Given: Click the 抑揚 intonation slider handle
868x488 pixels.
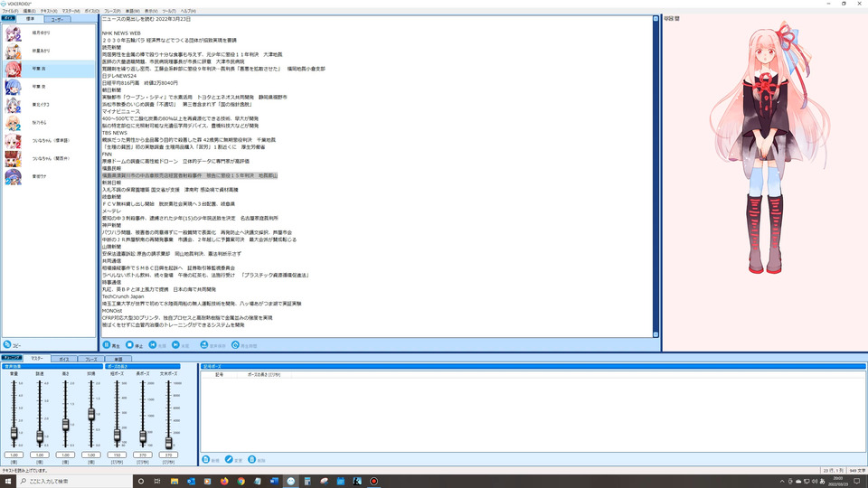Looking at the screenshot, I should [x=91, y=414].
